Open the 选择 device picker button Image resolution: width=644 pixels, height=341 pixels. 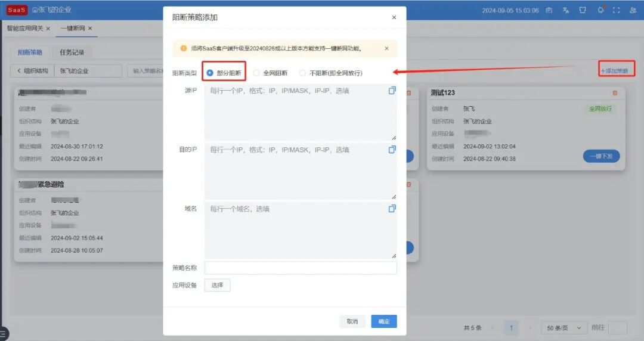pos(217,285)
